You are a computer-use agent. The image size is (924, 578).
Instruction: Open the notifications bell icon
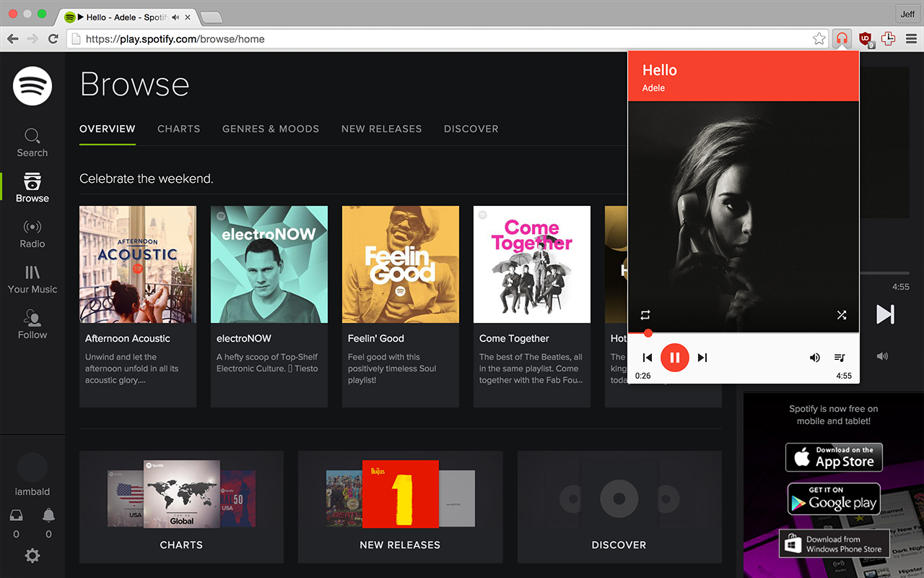point(48,515)
